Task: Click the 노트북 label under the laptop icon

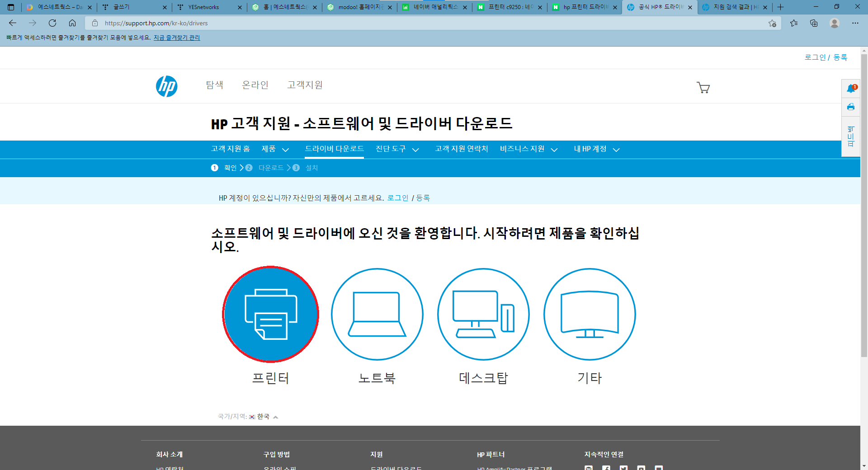Action: click(377, 378)
